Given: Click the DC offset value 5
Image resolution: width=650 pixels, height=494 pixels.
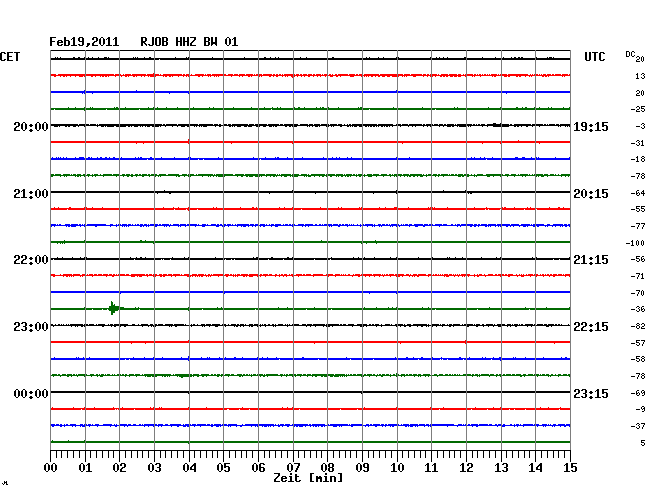Looking at the screenshot, I should point(643,443).
